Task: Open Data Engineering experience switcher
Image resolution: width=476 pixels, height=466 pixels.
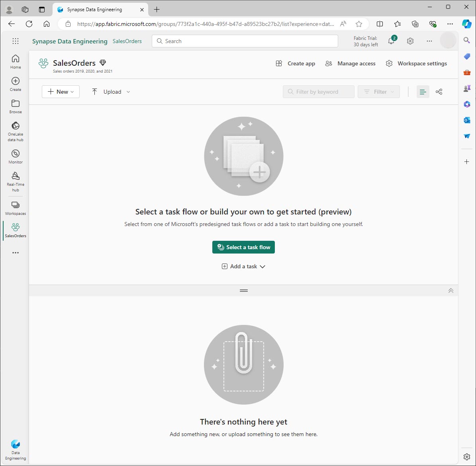Action: point(16,450)
